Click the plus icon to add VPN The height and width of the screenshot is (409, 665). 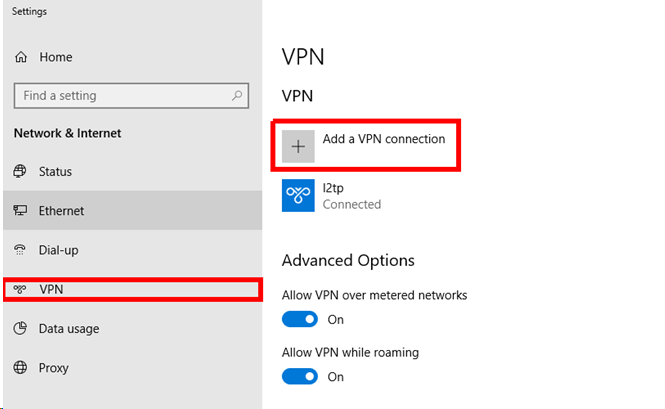298,146
